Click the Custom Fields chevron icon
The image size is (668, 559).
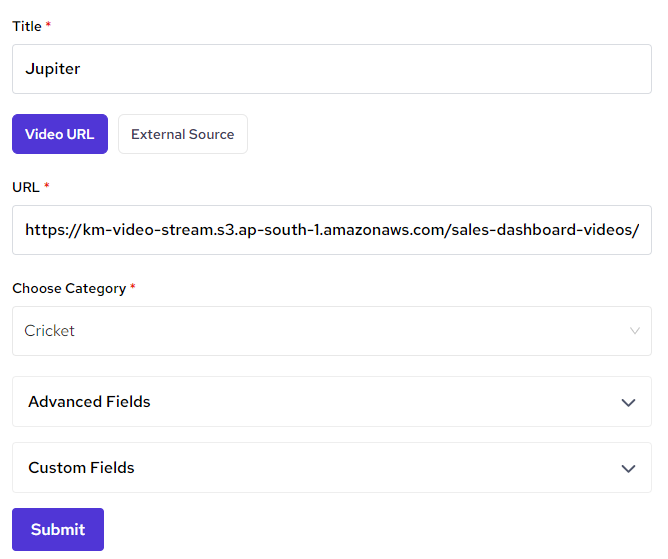click(x=628, y=469)
